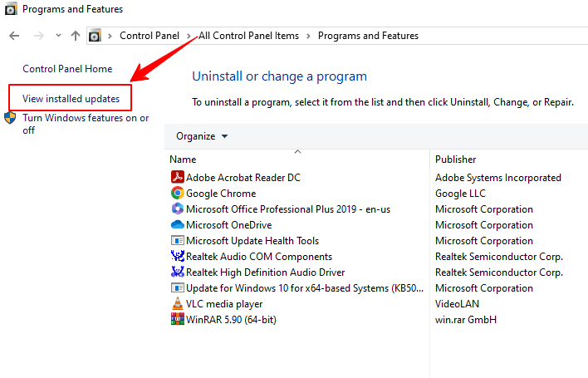The height and width of the screenshot is (378, 588).
Task: Open the Organize dropdown menu
Action: click(201, 136)
